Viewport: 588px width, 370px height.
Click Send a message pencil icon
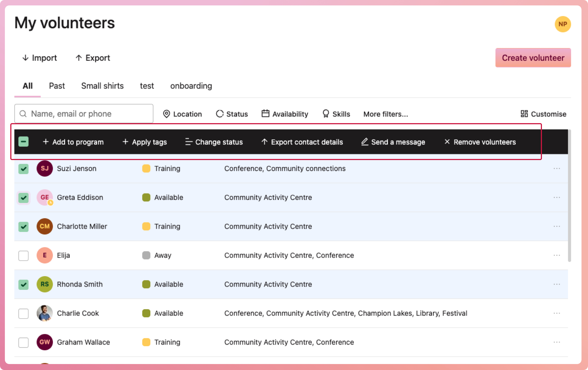365,142
